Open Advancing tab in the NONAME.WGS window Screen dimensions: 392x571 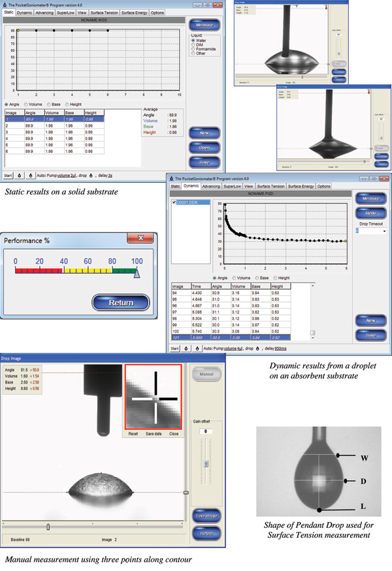pos(44,13)
